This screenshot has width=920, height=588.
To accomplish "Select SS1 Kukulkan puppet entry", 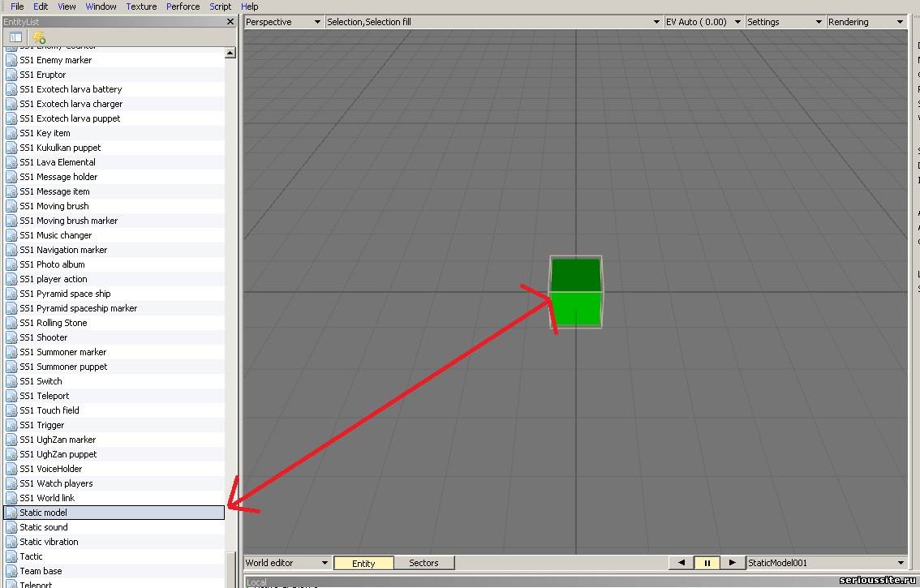I will (114, 148).
